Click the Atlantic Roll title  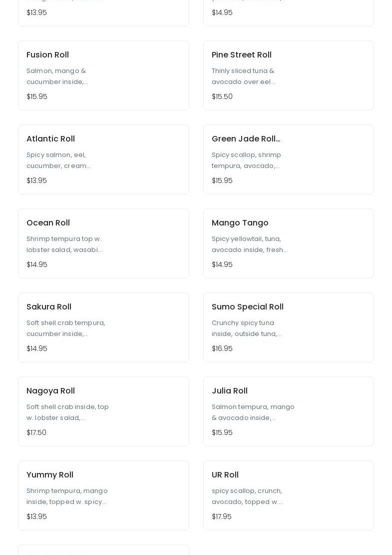click(x=50, y=139)
